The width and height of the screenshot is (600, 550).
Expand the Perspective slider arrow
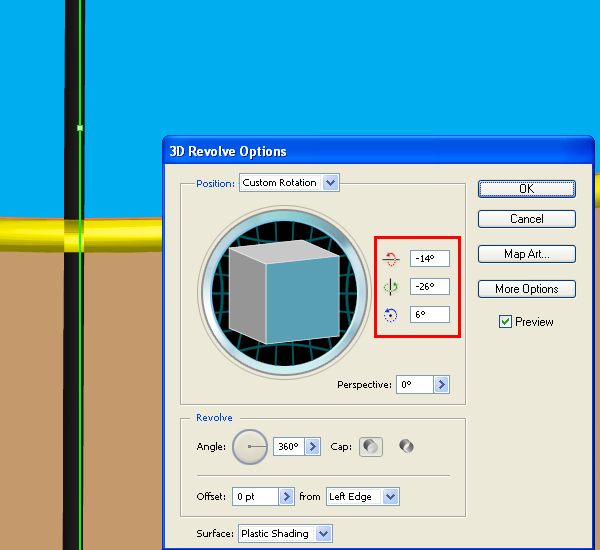pyautogui.click(x=442, y=384)
